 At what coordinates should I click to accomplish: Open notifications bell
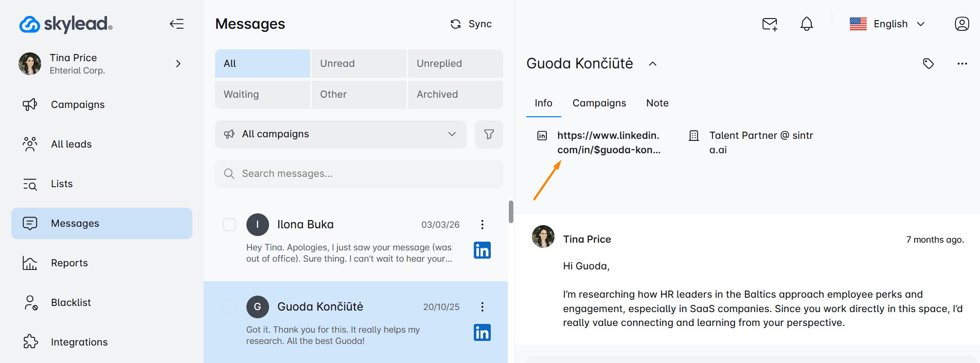click(x=807, y=24)
